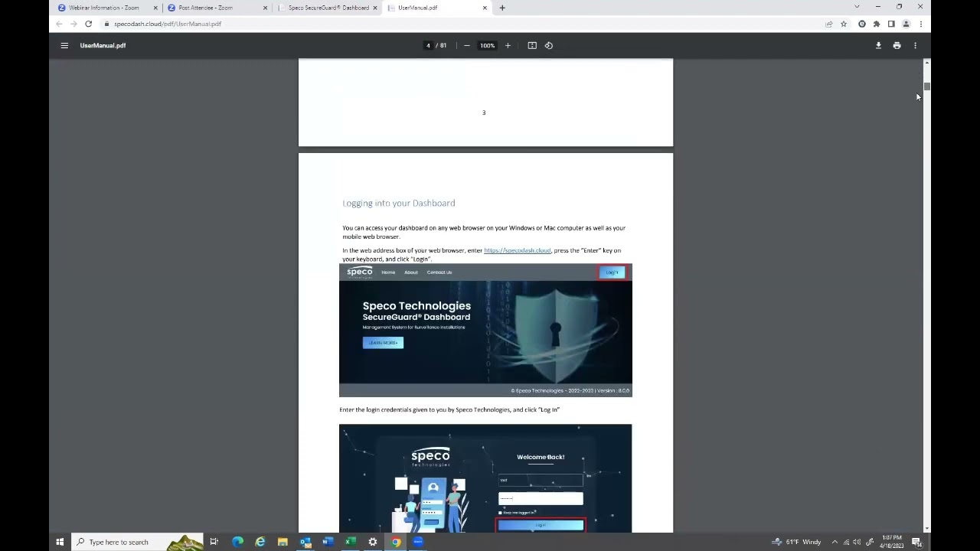This screenshot has height=551, width=980.
Task: Open Zoom from the taskbar
Action: point(418,542)
